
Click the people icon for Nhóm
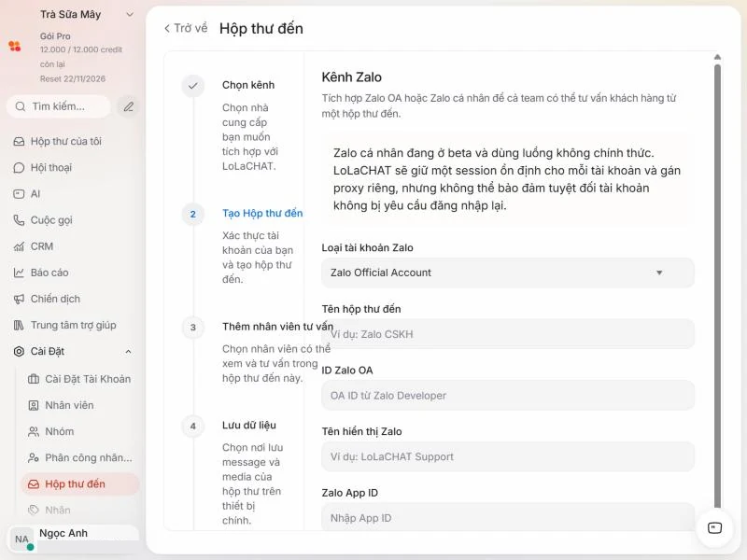(34, 431)
